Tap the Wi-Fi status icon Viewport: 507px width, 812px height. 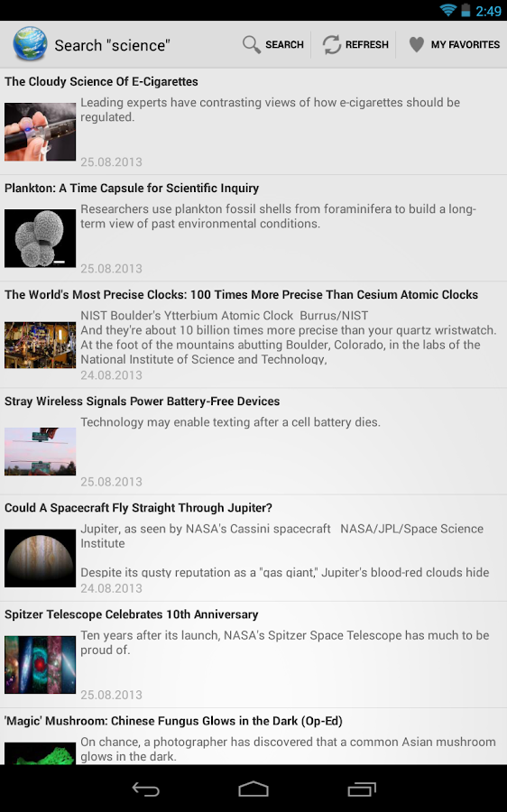(x=448, y=10)
